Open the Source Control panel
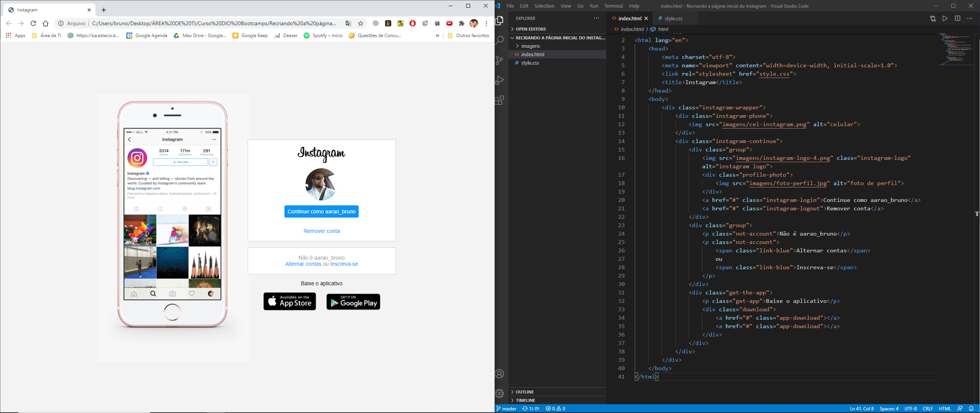Image resolution: width=980 pixels, height=413 pixels. (x=499, y=60)
